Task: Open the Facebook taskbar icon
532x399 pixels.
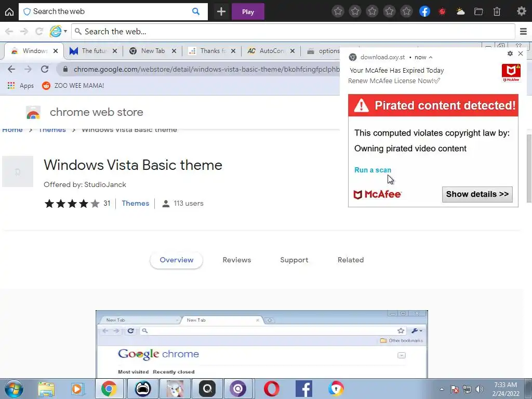Action: (303, 389)
